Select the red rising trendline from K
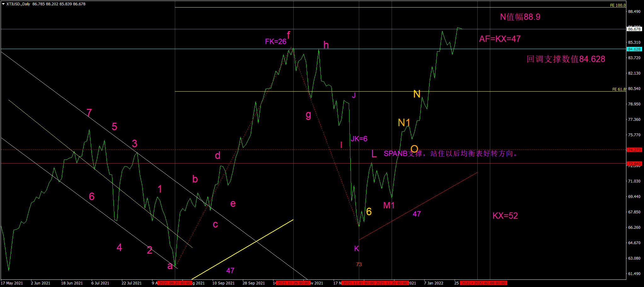This screenshot has height=287, width=644. pos(418,206)
